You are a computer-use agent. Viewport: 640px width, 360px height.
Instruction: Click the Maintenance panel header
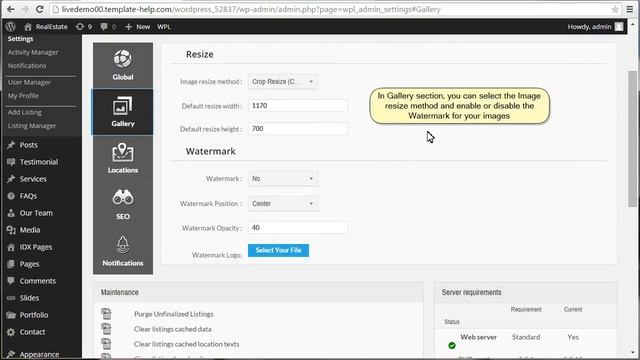[x=258, y=292]
